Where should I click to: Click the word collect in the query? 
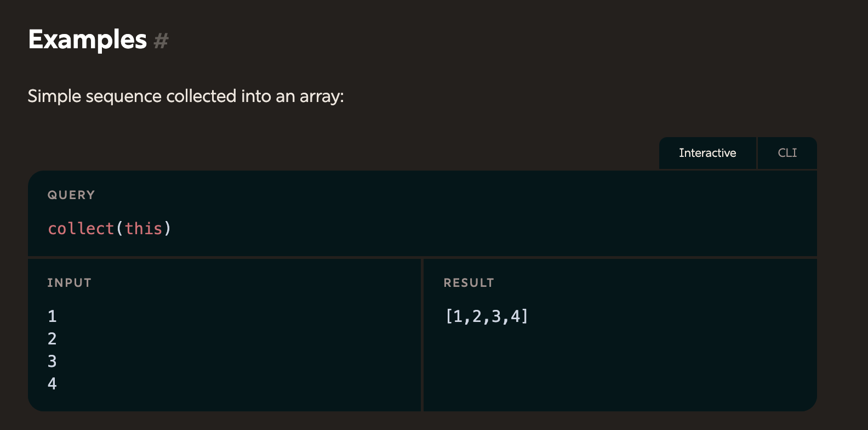[81, 228]
